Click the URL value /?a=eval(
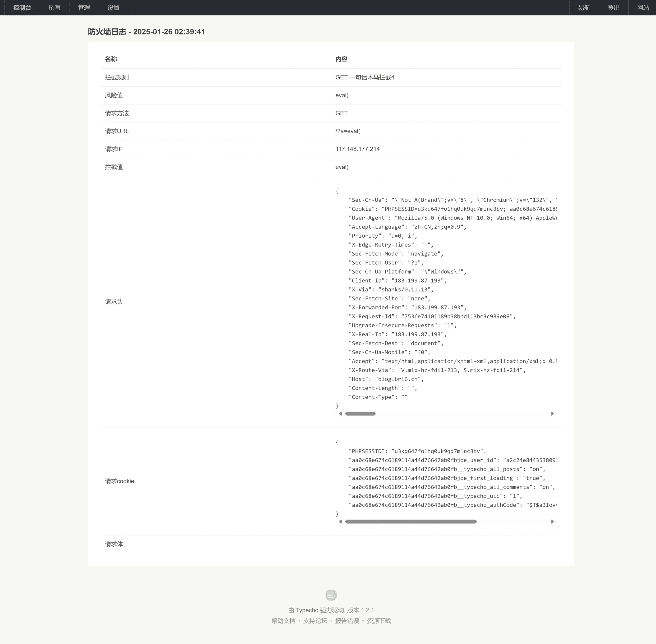 coord(348,131)
